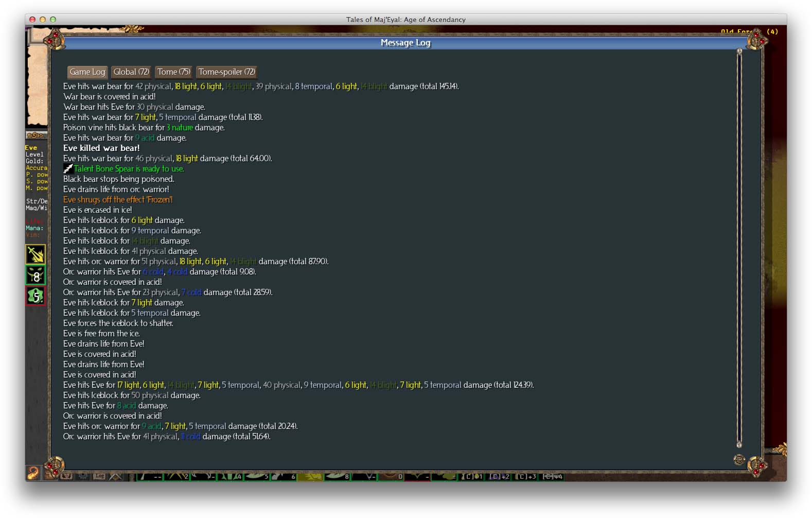Screen dimensions: 812x518
Task: Activate the [C]1 hotbar slot
Action: pyautogui.click(x=471, y=477)
